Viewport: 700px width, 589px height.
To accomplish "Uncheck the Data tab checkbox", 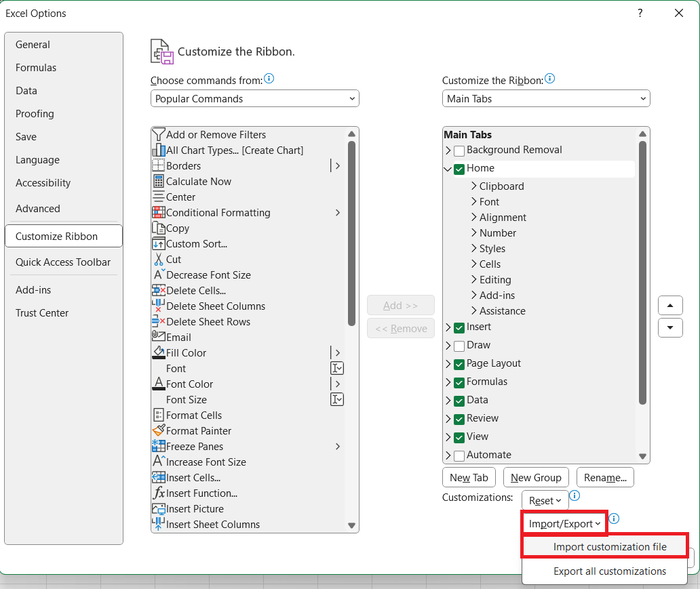I will 459,401.
